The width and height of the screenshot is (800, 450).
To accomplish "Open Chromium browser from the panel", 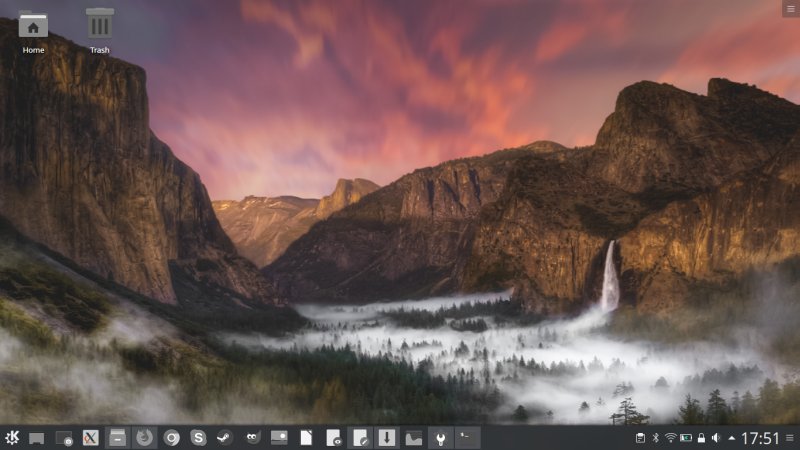I will coord(172,437).
